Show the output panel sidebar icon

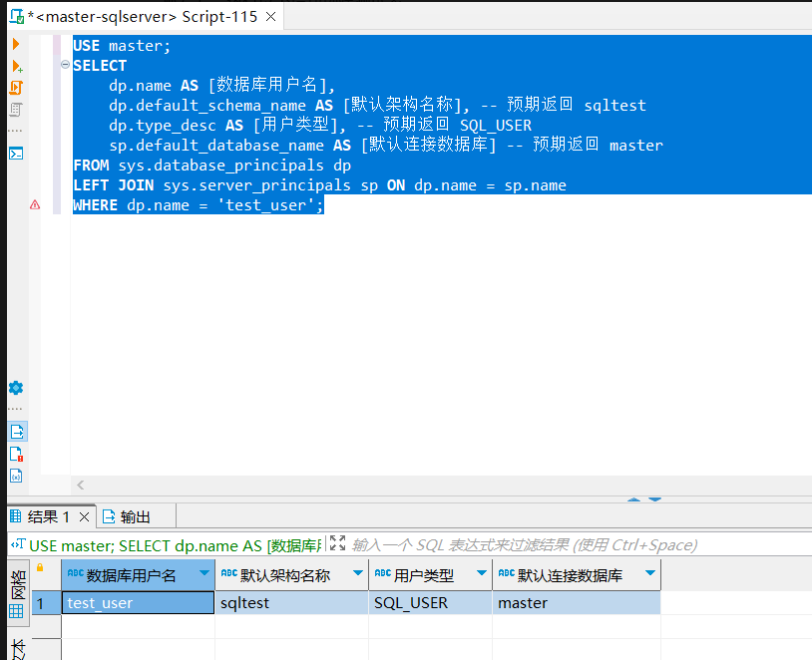(17, 432)
